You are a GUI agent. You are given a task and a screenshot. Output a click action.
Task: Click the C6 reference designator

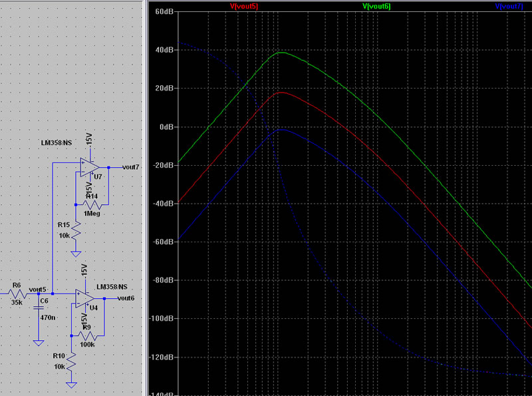44,301
